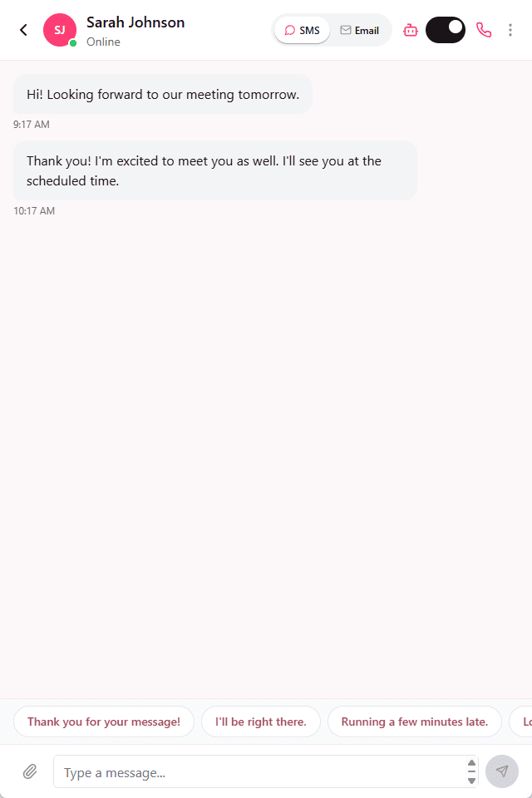Insert 'Thank you for your message!' quick reply
The width and height of the screenshot is (532, 798).
pyautogui.click(x=104, y=722)
